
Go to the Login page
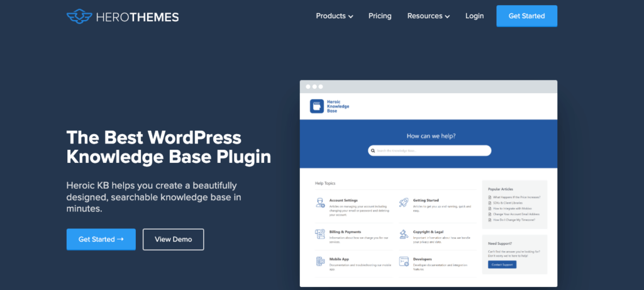click(475, 16)
